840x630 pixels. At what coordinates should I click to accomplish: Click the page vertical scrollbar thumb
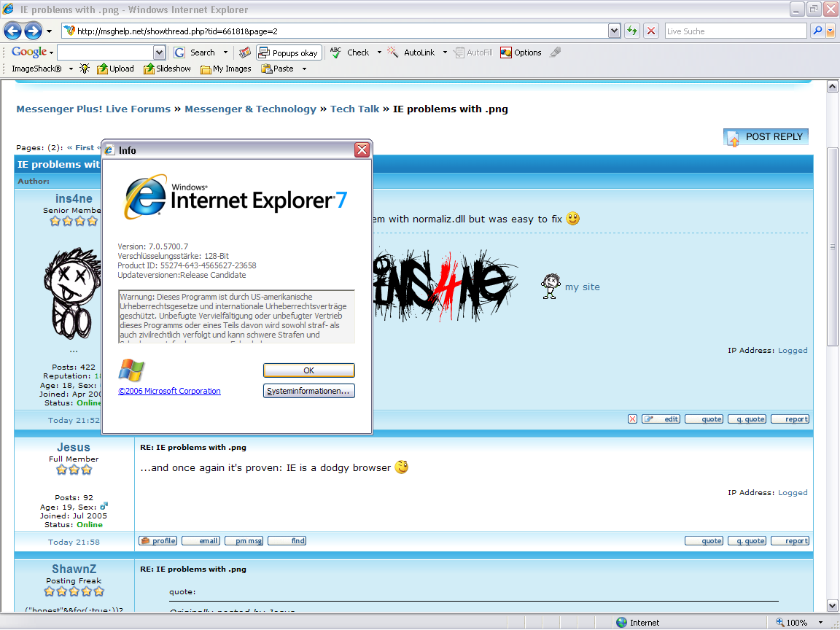coord(832,246)
